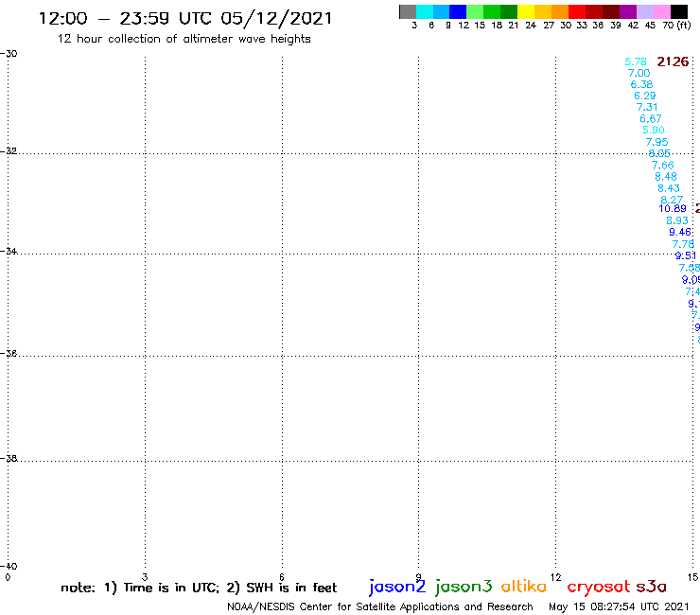Select the orange 'altika' satellite label
The height and width of the screenshot is (615, 700).
(524, 586)
